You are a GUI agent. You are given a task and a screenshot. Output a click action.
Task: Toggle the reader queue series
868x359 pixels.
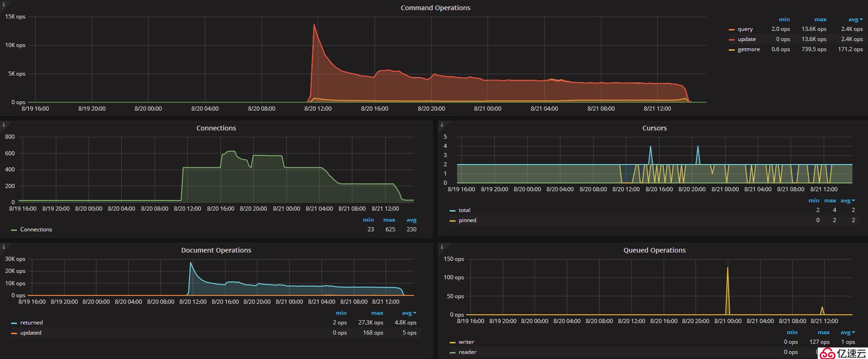click(467, 352)
